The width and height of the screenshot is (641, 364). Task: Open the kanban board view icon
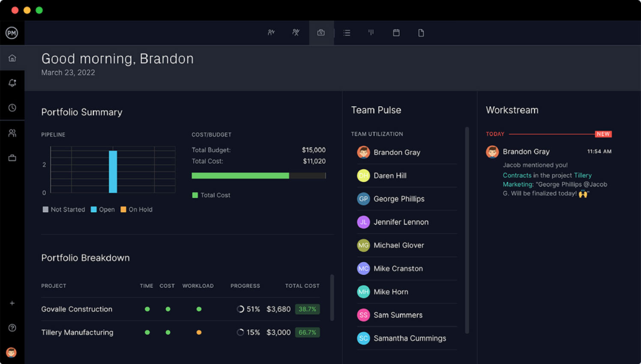tap(371, 33)
